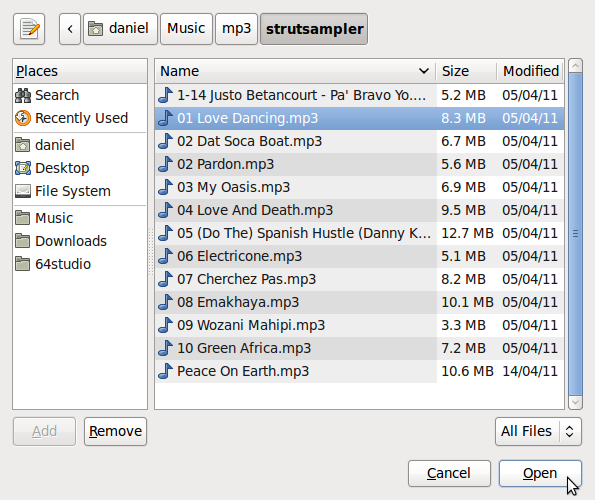This screenshot has width=595, height=500.
Task: Click the music note icon beside 02 Pardon.mp3
Action: pyautogui.click(x=165, y=164)
